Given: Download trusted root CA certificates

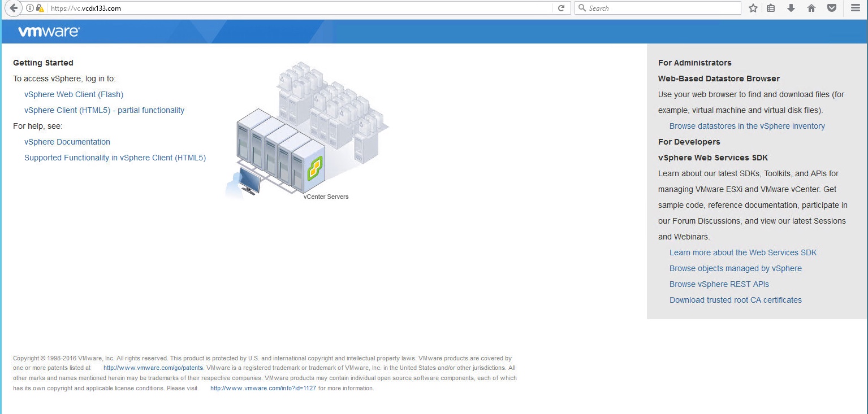Looking at the screenshot, I should (735, 300).
